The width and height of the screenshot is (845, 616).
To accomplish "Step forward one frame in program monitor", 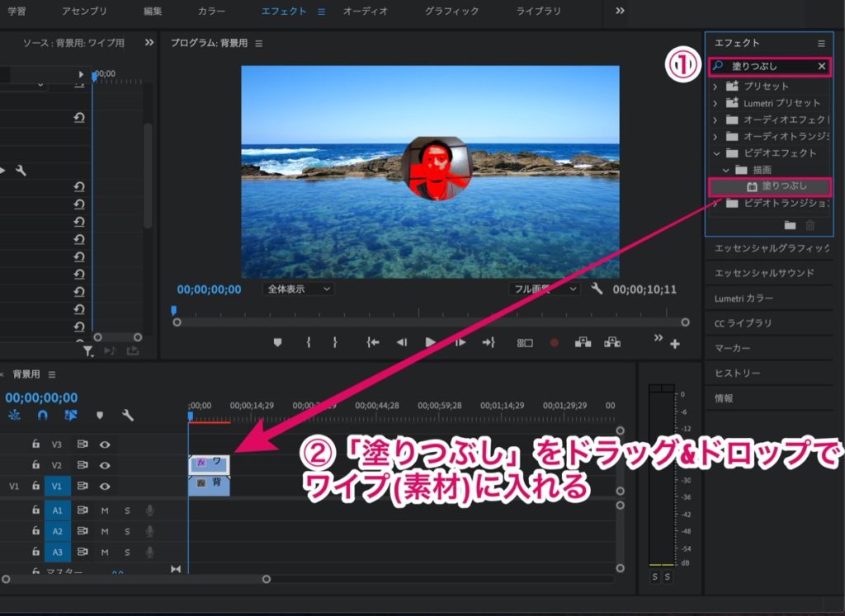I will (x=460, y=342).
